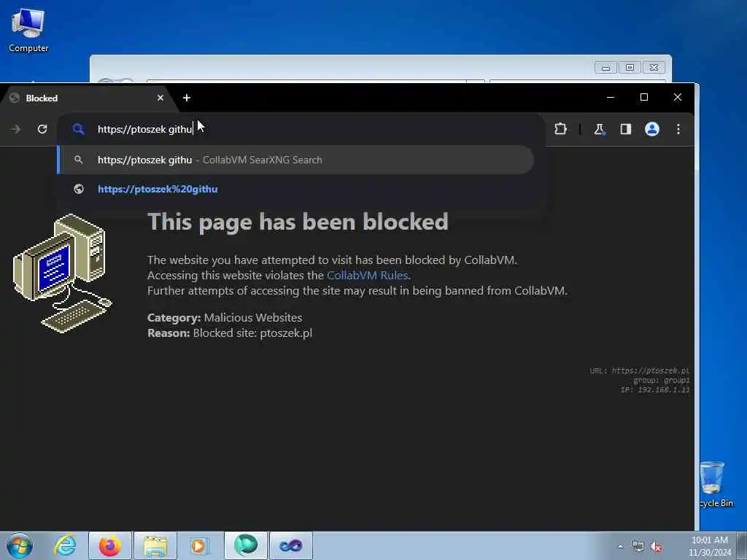
Task: Maximize the browser window
Action: tap(644, 97)
